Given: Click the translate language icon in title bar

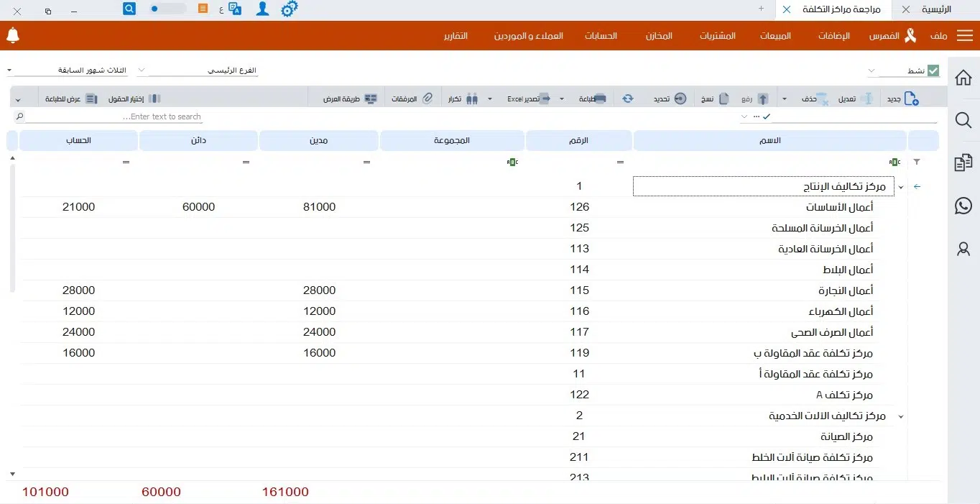Looking at the screenshot, I should coord(234,9).
